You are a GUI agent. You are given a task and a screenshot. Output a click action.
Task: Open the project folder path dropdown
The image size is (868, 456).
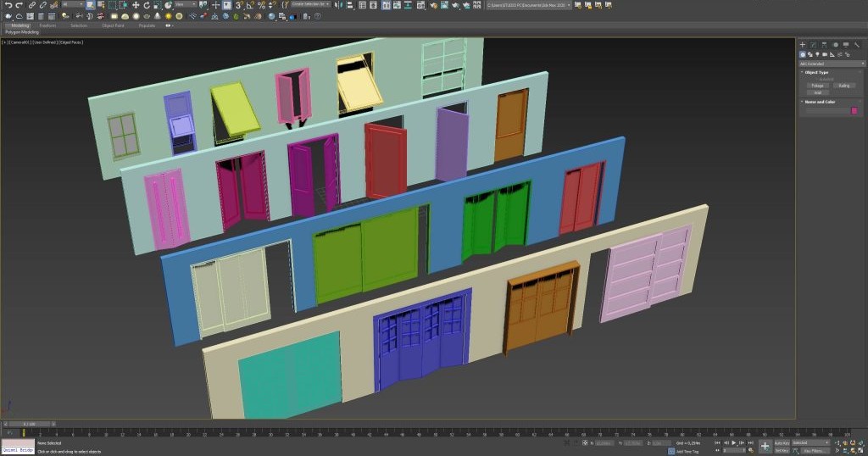click(528, 5)
